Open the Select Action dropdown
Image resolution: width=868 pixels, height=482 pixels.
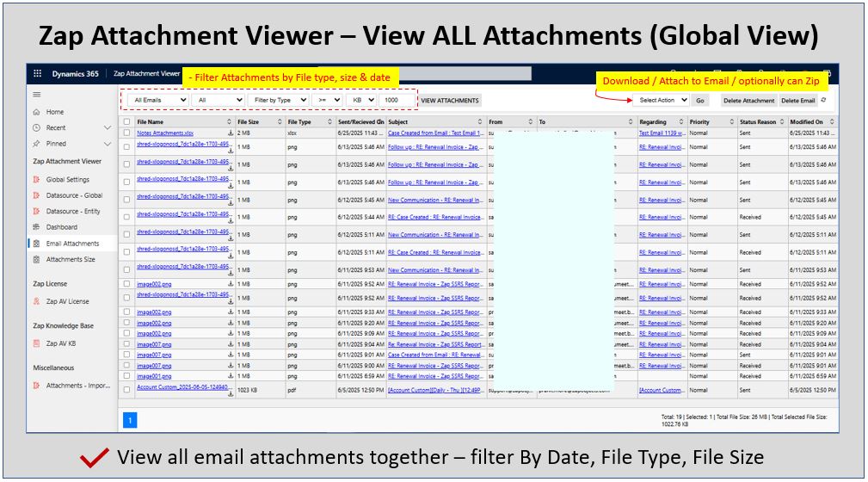pyautogui.click(x=660, y=101)
